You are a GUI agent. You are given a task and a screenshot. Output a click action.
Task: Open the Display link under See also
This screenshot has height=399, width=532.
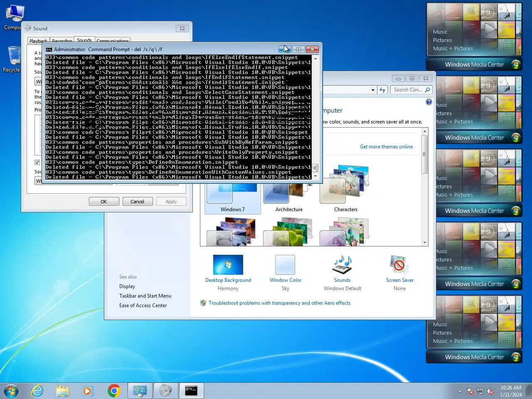pyautogui.click(x=127, y=286)
